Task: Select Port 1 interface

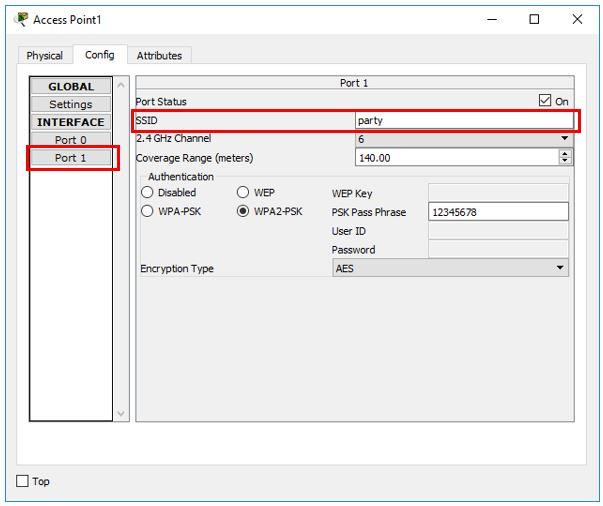Action: coord(71,158)
